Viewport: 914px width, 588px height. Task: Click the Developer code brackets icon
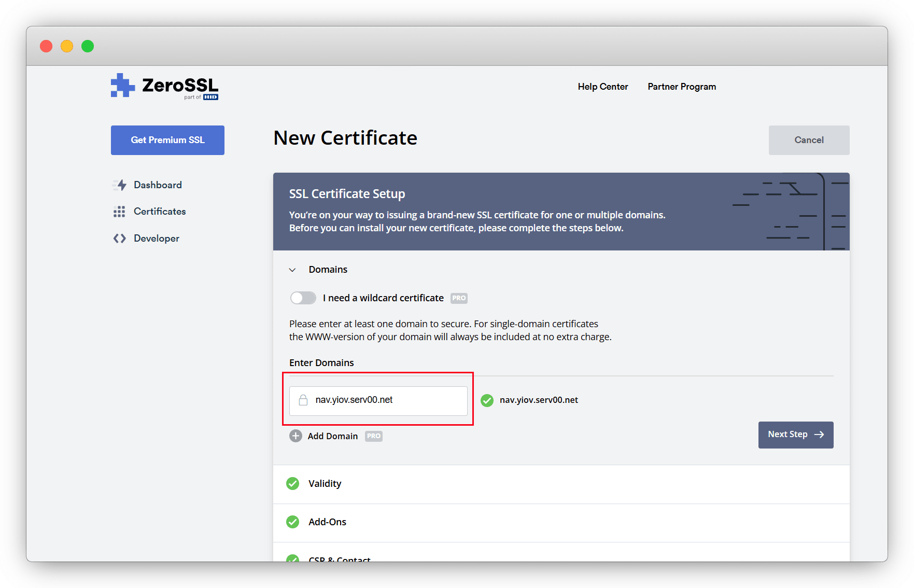pyautogui.click(x=119, y=239)
